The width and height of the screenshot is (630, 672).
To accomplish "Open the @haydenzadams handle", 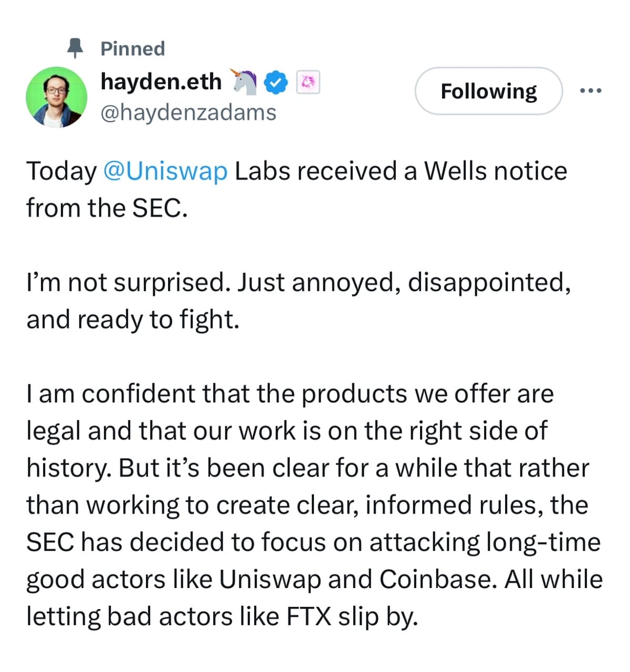I will click(x=188, y=112).
